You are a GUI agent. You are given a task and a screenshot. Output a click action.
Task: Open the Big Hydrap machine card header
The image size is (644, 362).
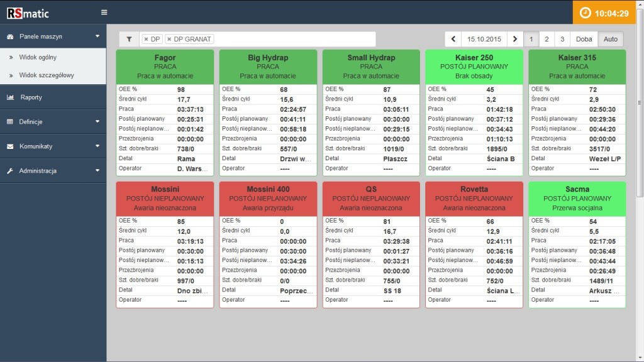(268, 67)
